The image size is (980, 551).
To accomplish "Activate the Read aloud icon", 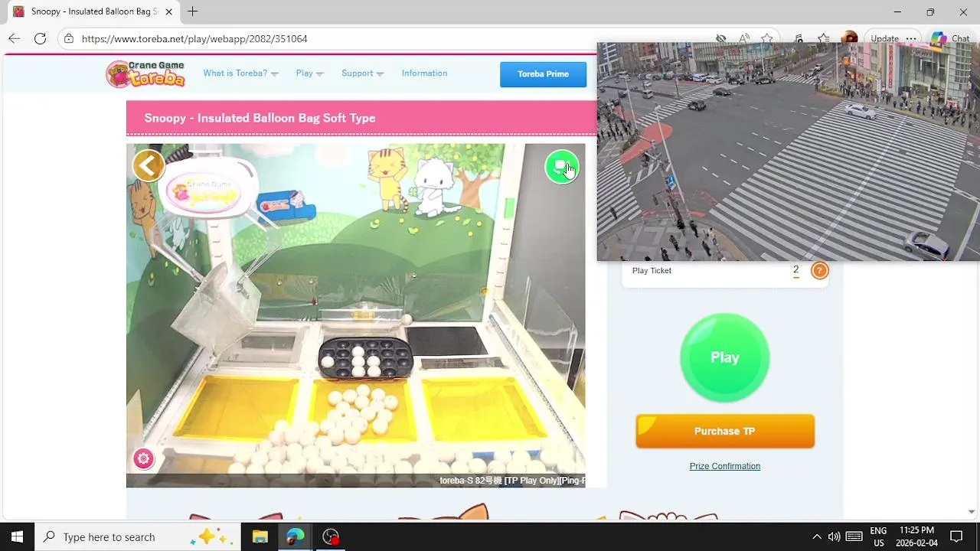I will pos(744,38).
